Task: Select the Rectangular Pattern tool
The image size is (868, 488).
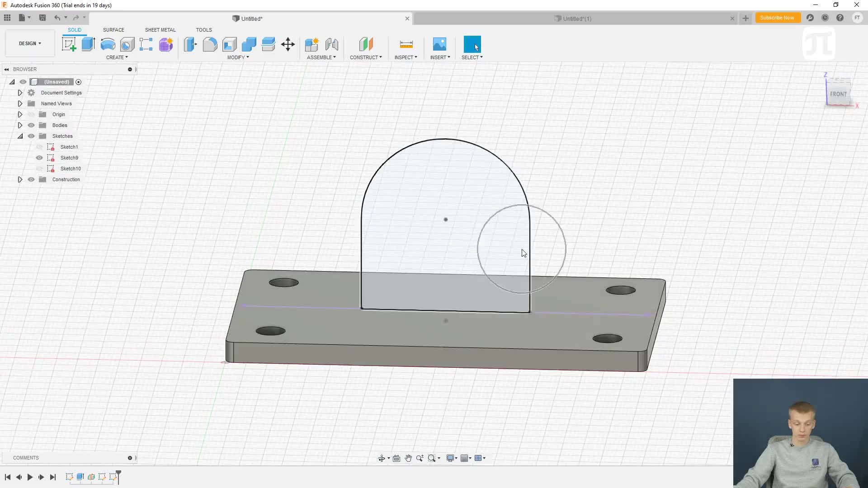Action: point(146,44)
